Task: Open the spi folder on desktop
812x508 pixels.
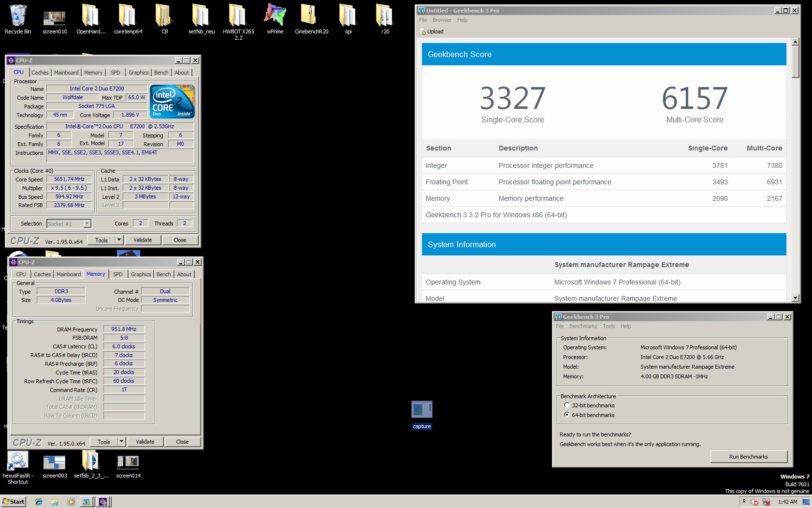Action: click(348, 19)
